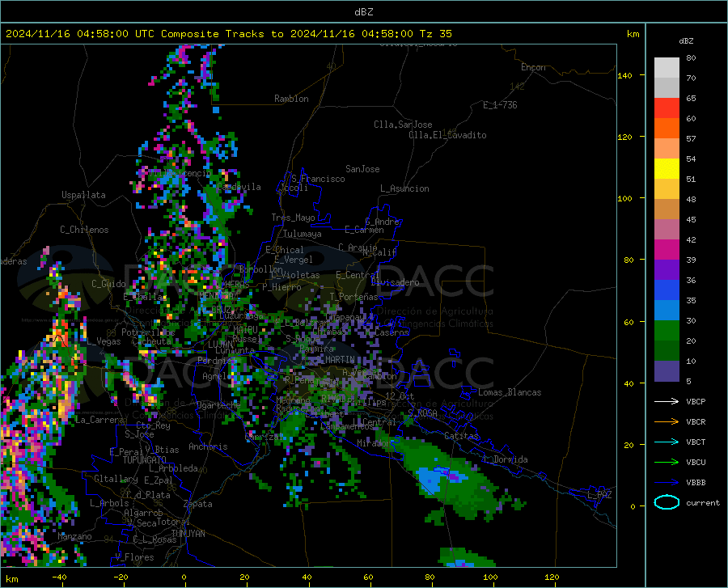
Task: Click the 120 tick on horizontal axis
Action: 552,577
